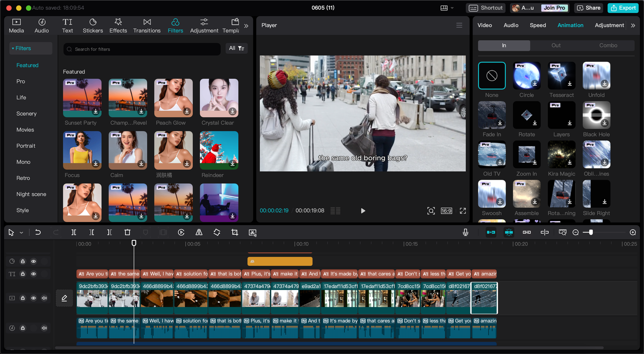Viewport: 644px width, 354px height.
Task: Click the player full-screen icon
Action: point(463,210)
